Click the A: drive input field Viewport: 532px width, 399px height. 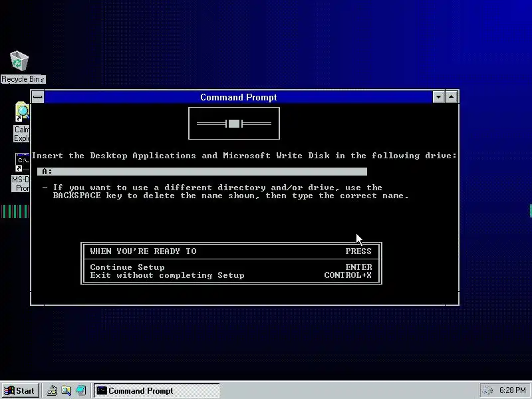(x=202, y=172)
